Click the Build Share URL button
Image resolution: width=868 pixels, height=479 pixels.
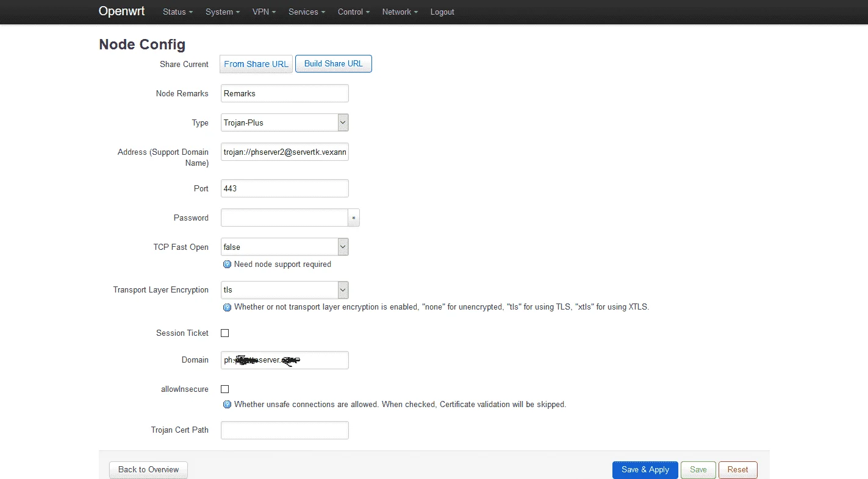[x=334, y=63]
